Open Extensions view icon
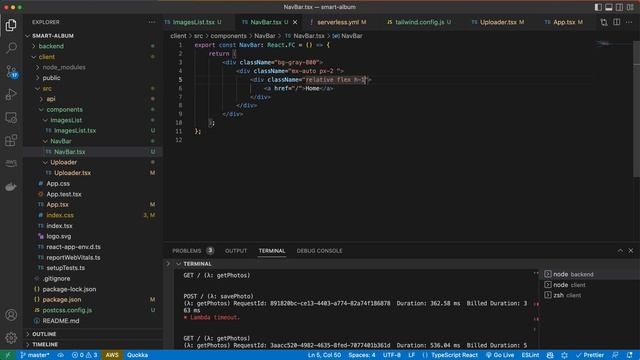The height and width of the screenshot is (360, 640). pos(11,140)
